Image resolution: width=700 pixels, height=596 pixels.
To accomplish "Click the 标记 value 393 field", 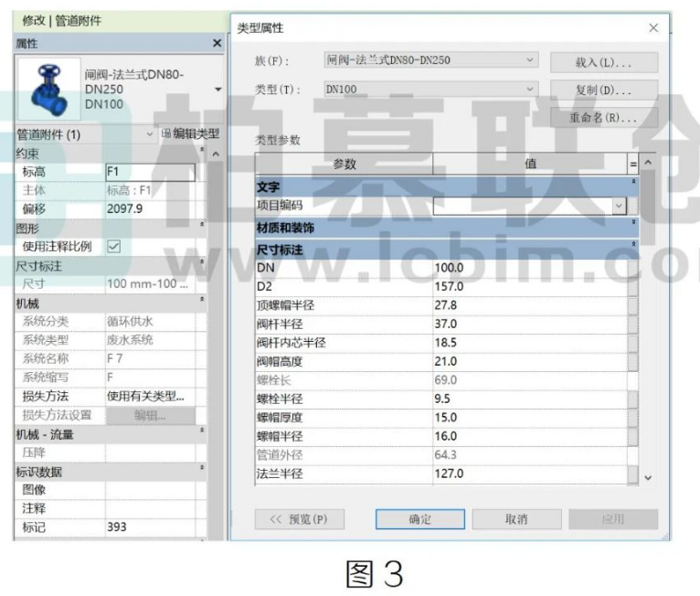I will (151, 527).
